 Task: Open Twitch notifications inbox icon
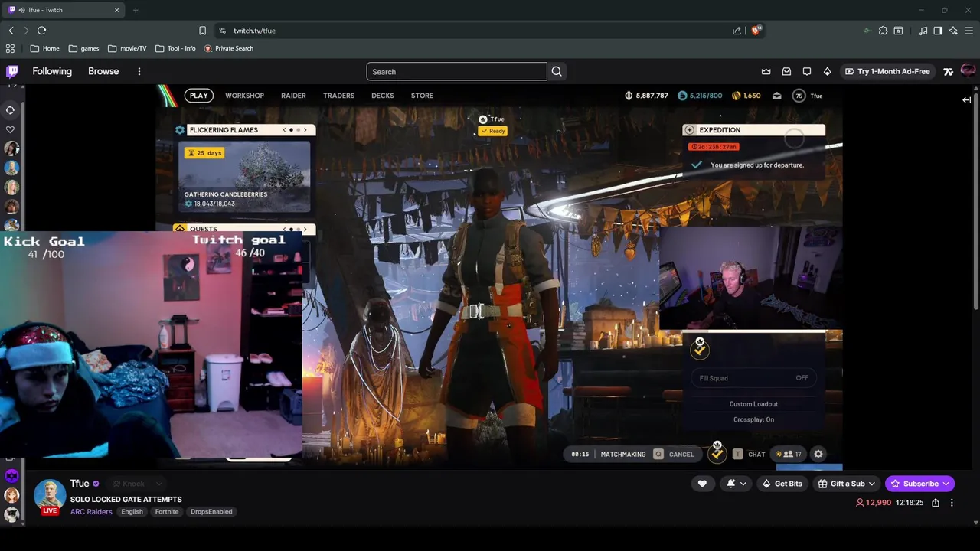[786, 71]
